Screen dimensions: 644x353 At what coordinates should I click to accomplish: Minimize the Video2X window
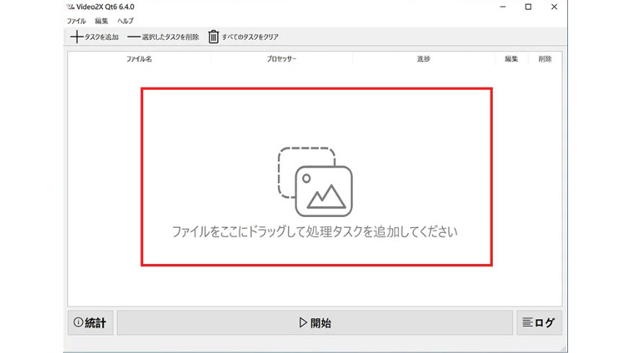point(503,7)
